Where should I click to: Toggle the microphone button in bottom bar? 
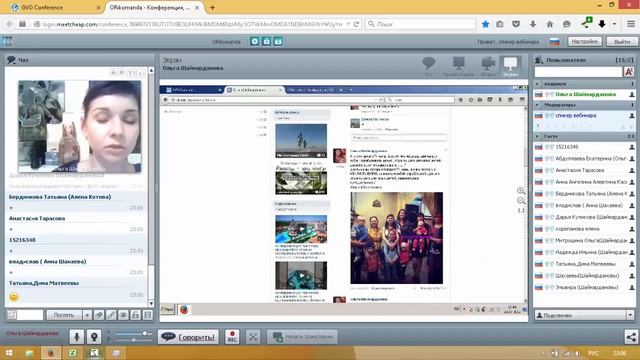(x=76, y=337)
